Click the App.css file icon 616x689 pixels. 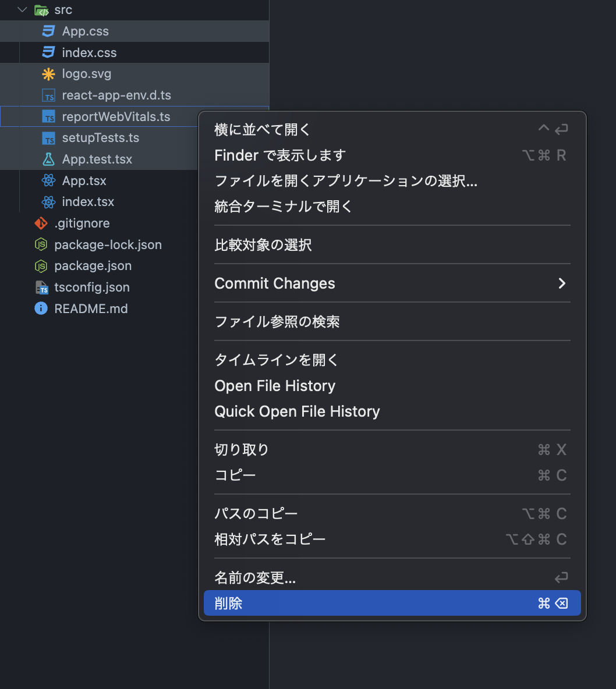(48, 31)
